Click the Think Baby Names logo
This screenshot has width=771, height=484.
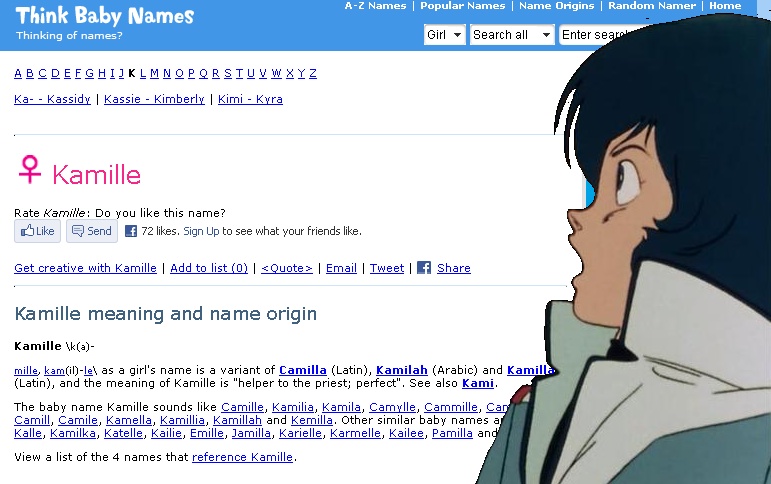105,16
